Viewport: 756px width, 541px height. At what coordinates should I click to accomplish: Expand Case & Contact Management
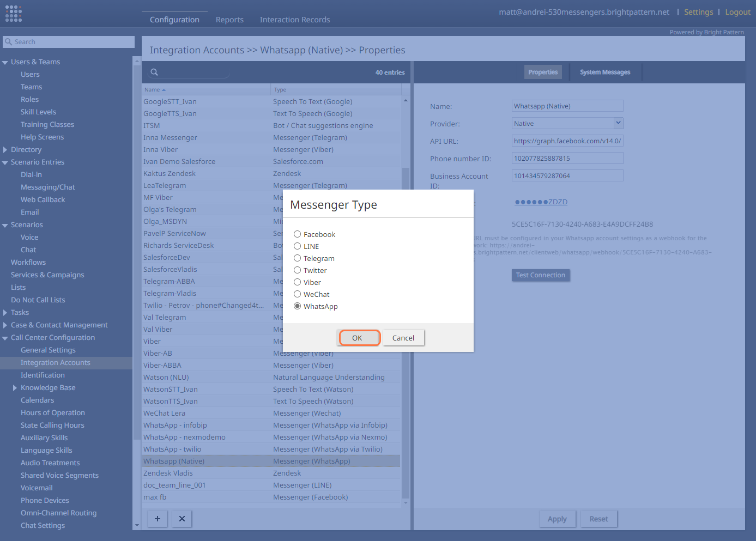pyautogui.click(x=5, y=325)
